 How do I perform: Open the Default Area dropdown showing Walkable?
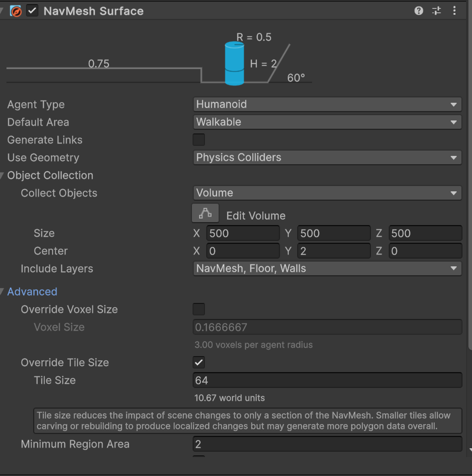tap(327, 122)
